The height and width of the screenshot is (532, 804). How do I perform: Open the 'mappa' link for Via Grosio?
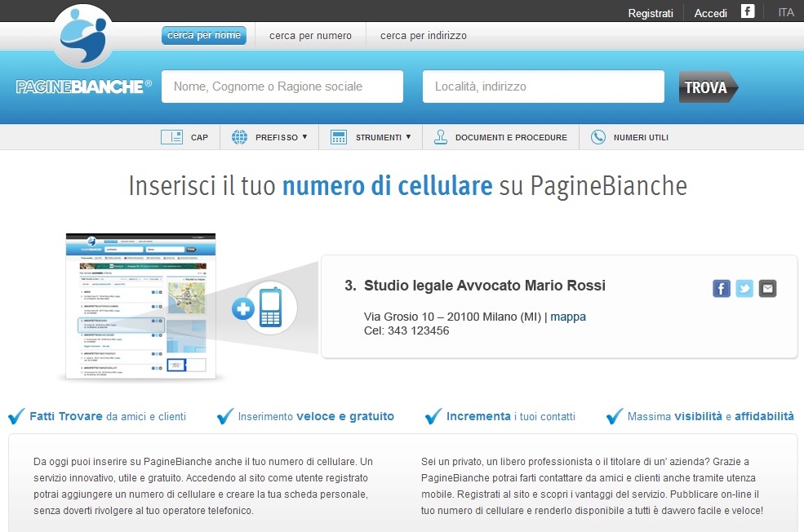click(568, 317)
